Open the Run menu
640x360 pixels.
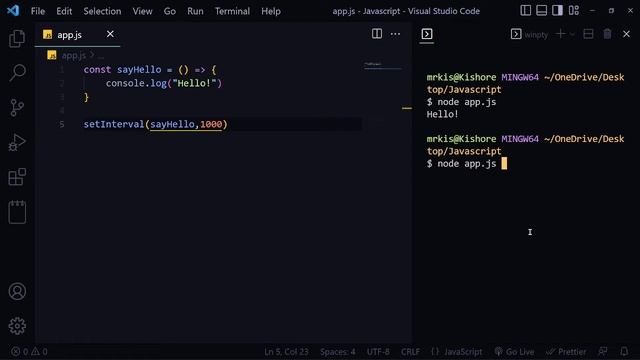coord(195,11)
